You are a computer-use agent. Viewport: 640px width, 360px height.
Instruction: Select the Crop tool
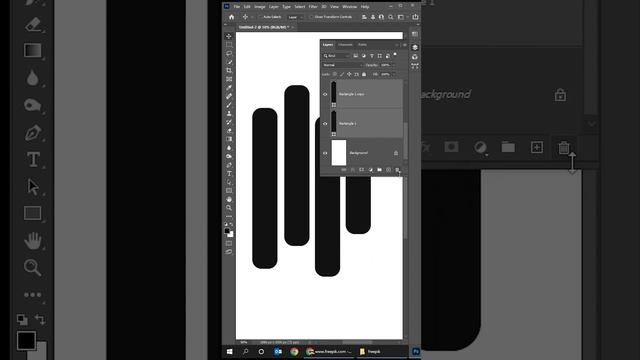point(229,70)
